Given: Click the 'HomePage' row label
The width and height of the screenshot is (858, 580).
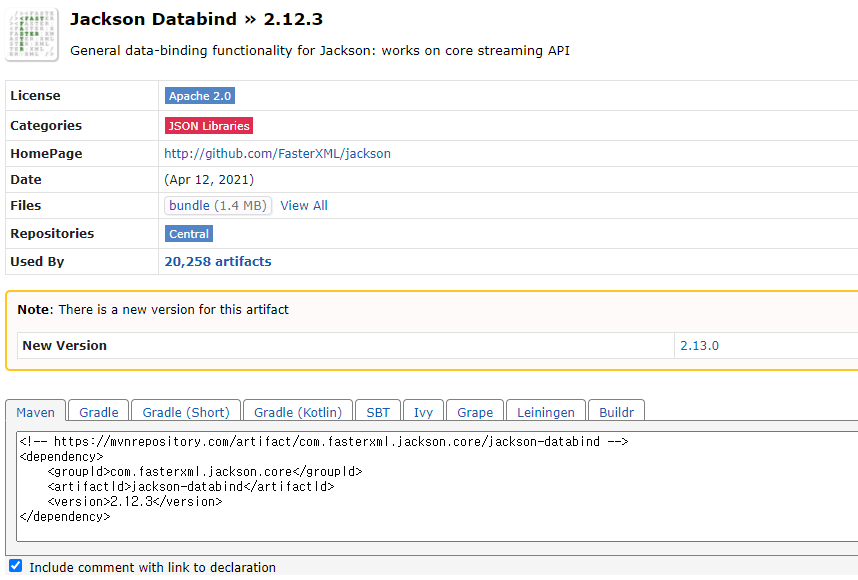Looking at the screenshot, I should pos(46,154).
